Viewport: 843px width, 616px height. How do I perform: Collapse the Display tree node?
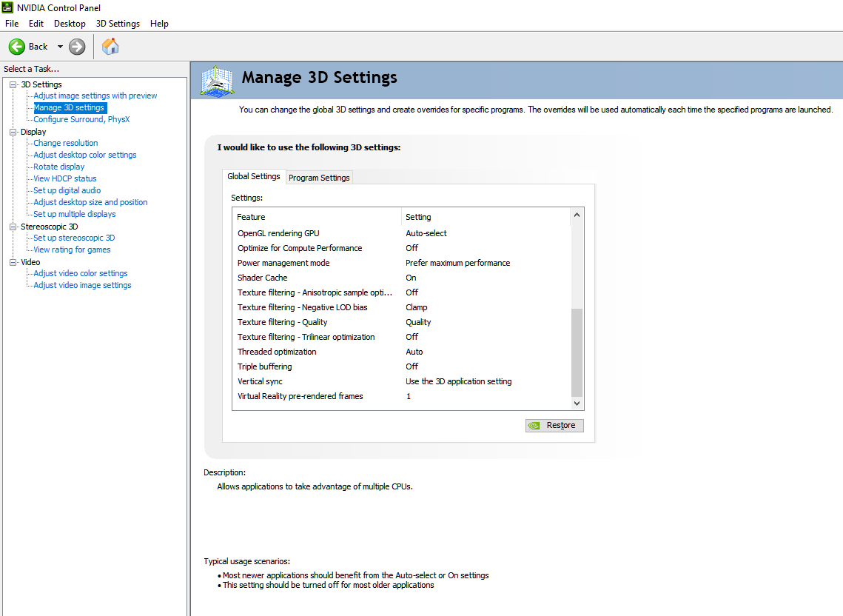pyautogui.click(x=13, y=132)
